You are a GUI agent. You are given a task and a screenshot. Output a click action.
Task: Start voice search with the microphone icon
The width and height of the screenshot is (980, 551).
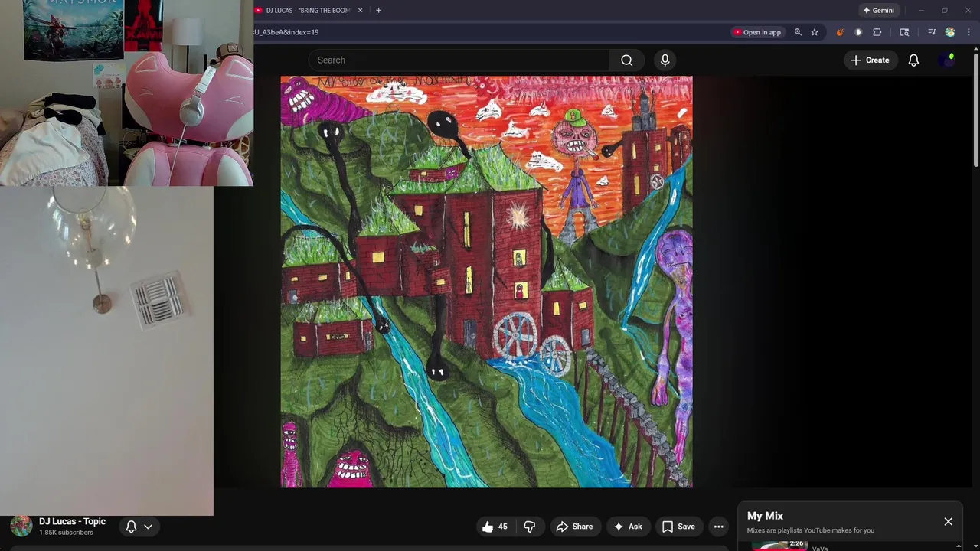pos(665,60)
